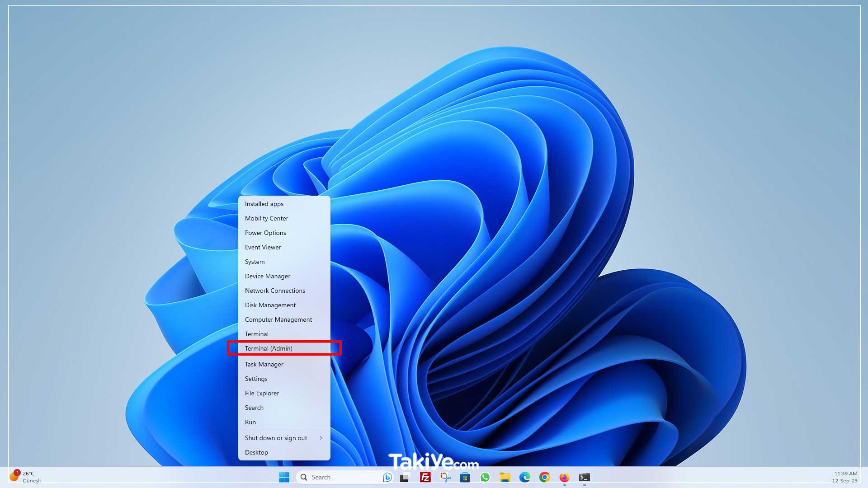Screen dimensions: 868x488
Task: Open Google Chrome from the taskbar
Action: pyautogui.click(x=544, y=477)
